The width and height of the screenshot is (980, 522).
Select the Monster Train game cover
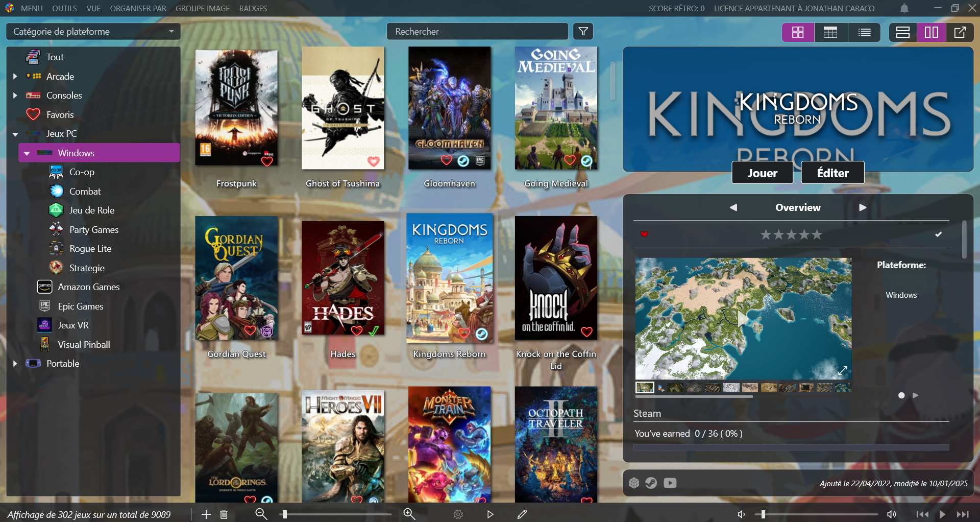pyautogui.click(x=449, y=444)
